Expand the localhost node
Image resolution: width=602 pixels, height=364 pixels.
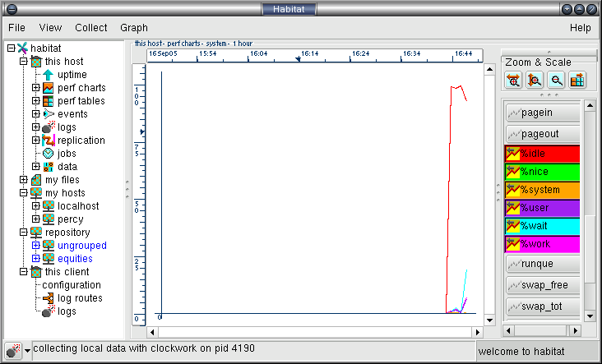[35, 206]
